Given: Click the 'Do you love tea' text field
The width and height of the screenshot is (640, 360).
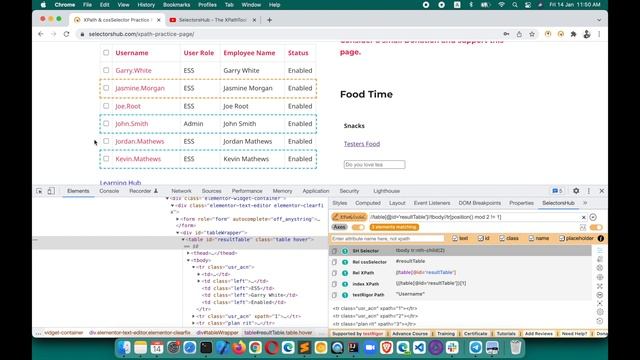Looking at the screenshot, I should pos(374,164).
